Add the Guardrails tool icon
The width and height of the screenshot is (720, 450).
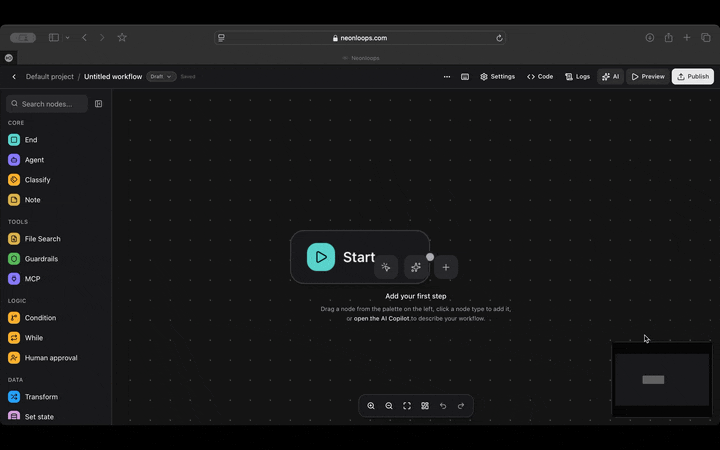click(x=14, y=259)
